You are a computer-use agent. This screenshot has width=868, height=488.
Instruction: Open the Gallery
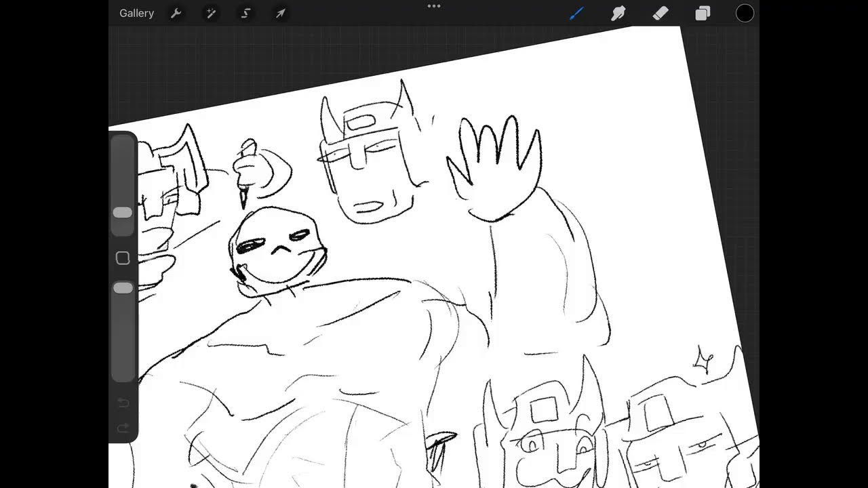click(136, 14)
